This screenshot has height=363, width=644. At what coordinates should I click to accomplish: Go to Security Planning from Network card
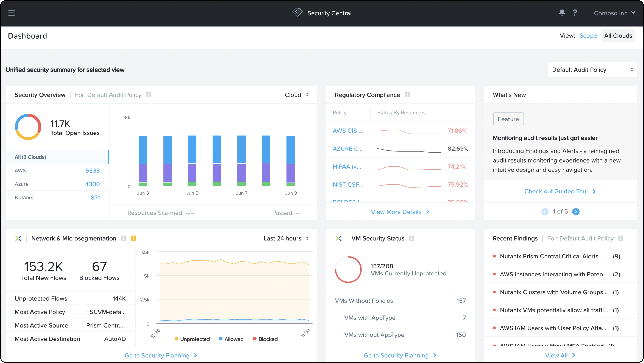click(161, 356)
